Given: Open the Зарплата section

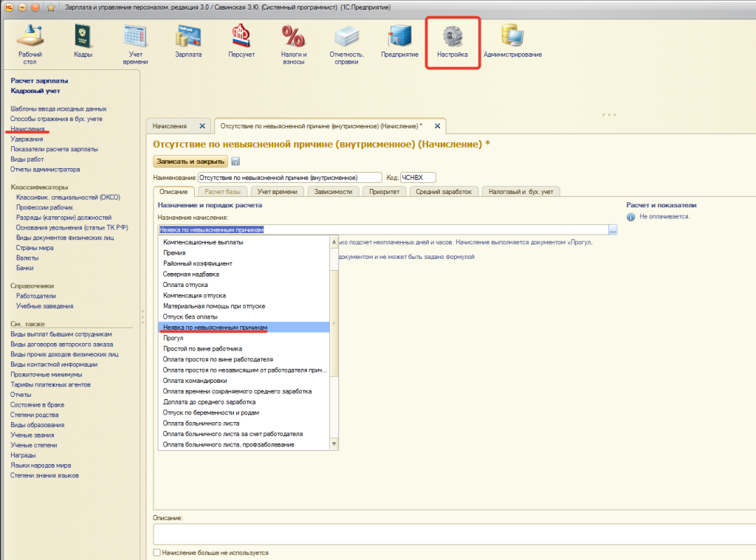Looking at the screenshot, I should click(x=188, y=41).
